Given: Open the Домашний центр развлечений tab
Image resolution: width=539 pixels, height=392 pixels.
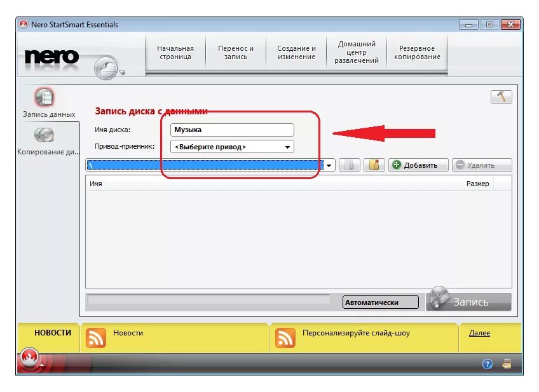Looking at the screenshot, I should click(x=357, y=53).
